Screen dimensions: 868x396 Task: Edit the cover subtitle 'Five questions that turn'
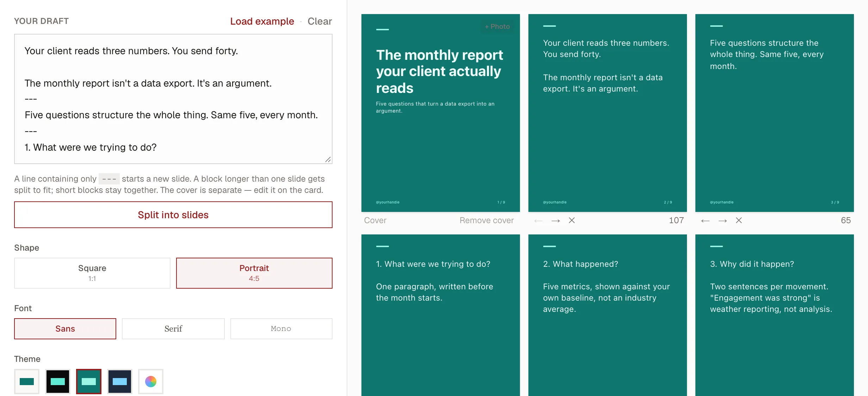pos(435,107)
